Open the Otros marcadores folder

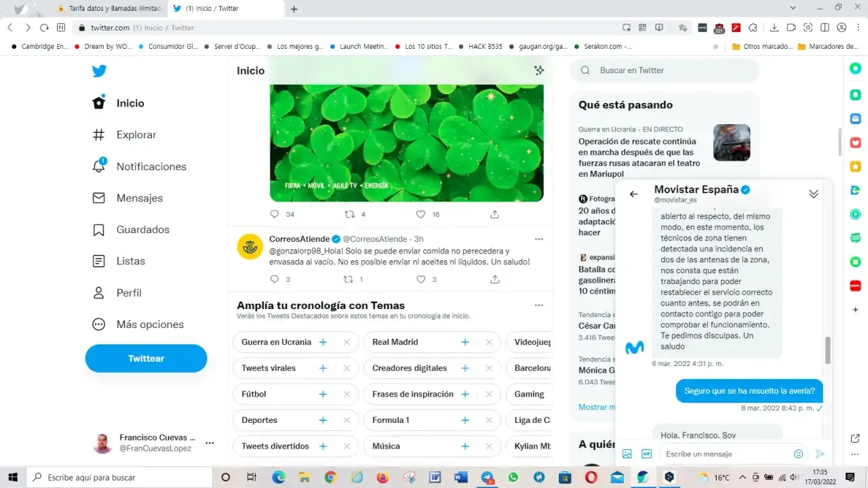[762, 47]
